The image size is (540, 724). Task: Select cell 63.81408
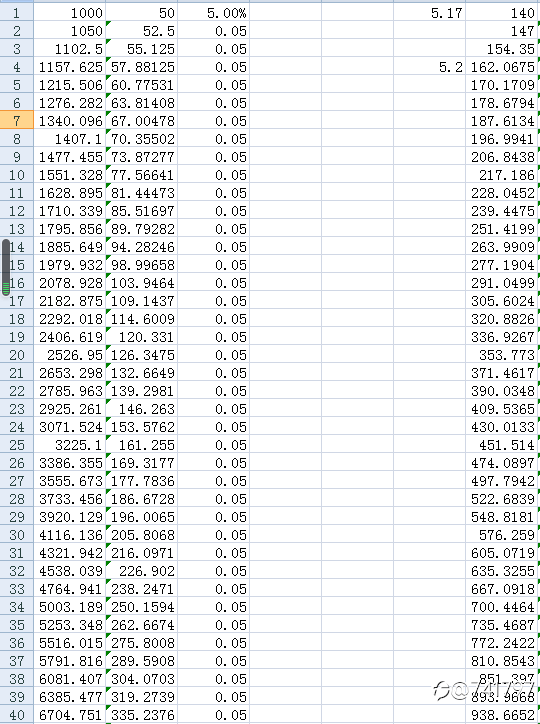click(x=142, y=103)
